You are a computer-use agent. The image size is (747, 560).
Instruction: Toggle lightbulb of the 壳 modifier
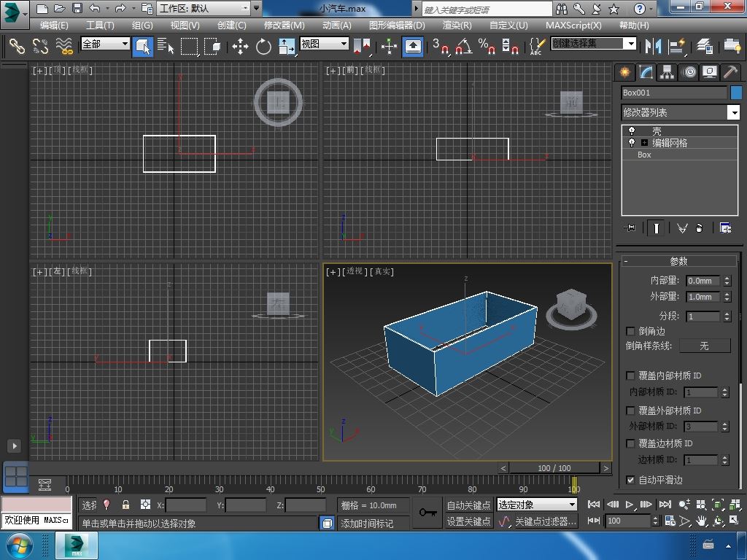tap(632, 131)
